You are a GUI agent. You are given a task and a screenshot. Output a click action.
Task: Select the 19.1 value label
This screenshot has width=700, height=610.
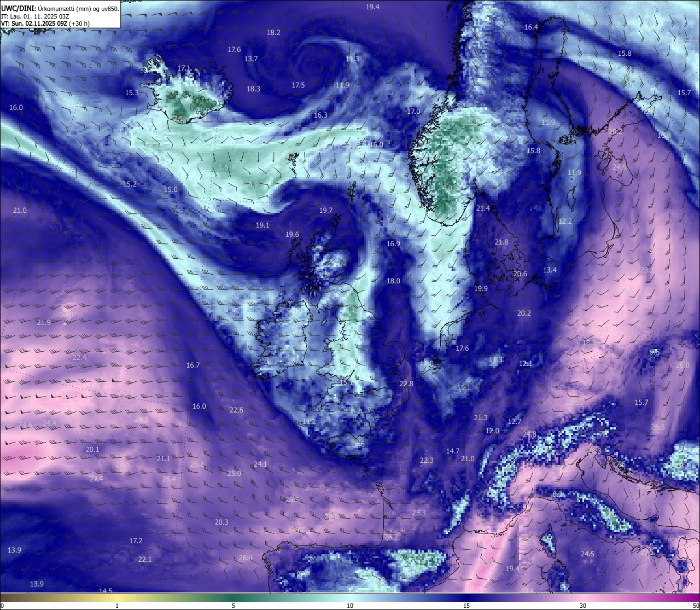click(262, 225)
